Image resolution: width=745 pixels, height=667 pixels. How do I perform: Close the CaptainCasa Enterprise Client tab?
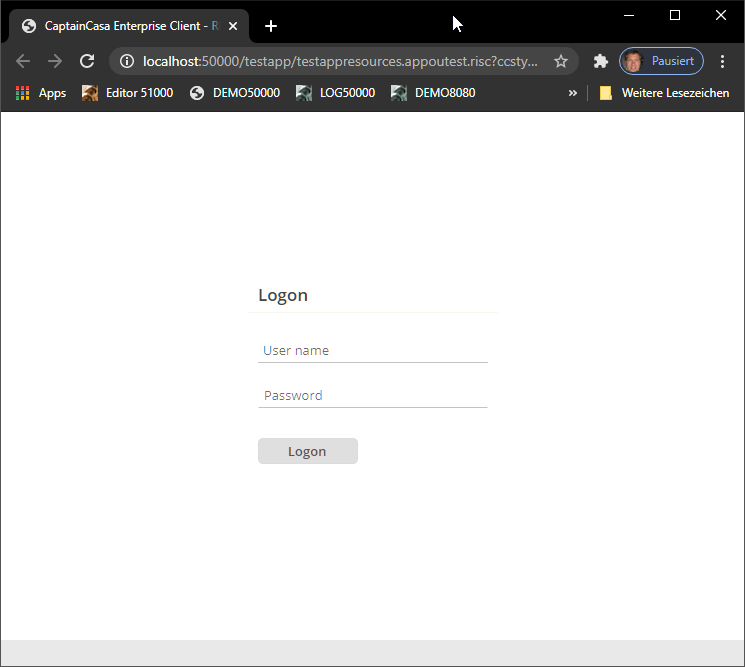click(233, 26)
